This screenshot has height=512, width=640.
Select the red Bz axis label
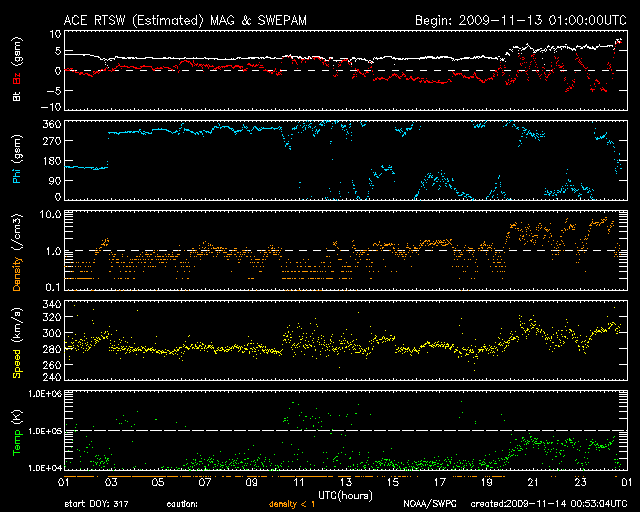16,80
